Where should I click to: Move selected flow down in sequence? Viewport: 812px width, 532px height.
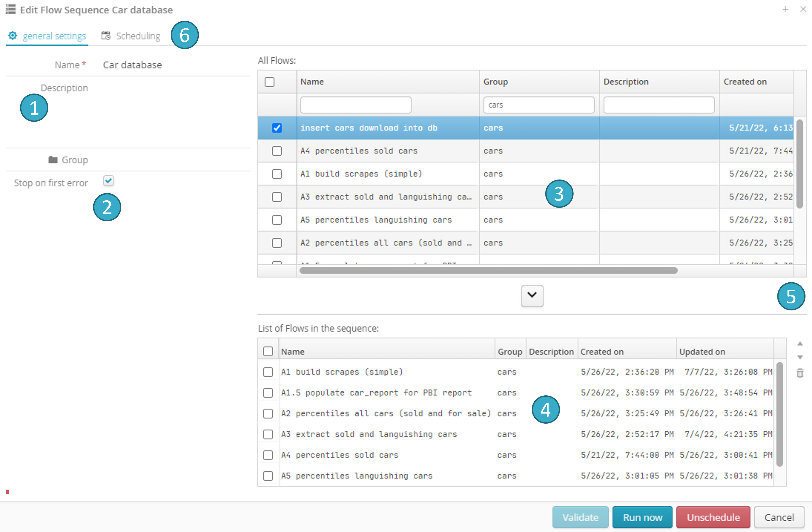tap(800, 357)
